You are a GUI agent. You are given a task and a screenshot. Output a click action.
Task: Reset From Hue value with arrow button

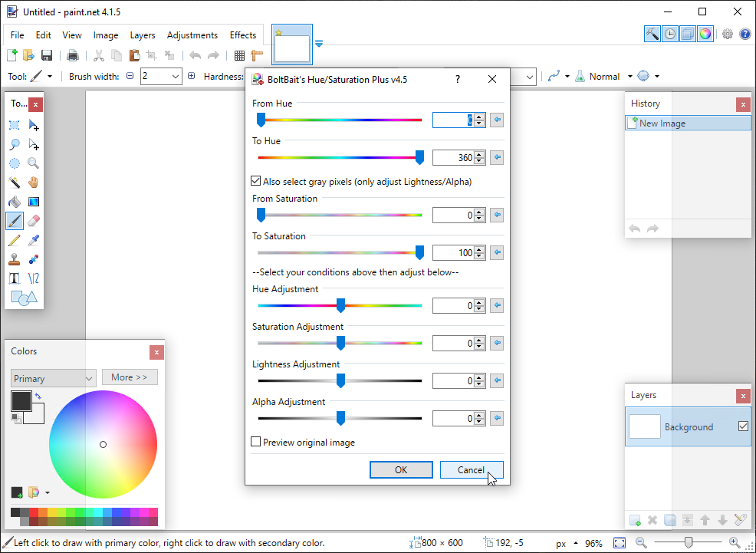[x=497, y=120]
